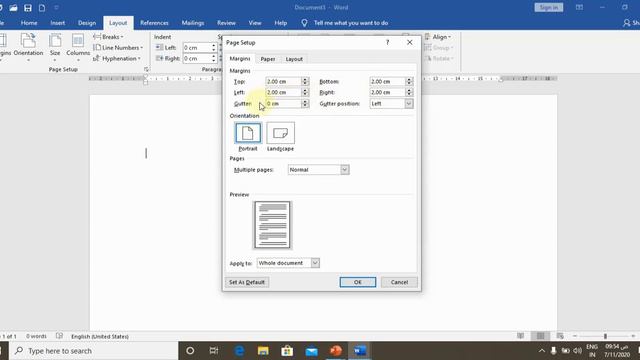The height and width of the screenshot is (360, 640).
Task: Open the Apply to dropdown
Action: tap(315, 263)
